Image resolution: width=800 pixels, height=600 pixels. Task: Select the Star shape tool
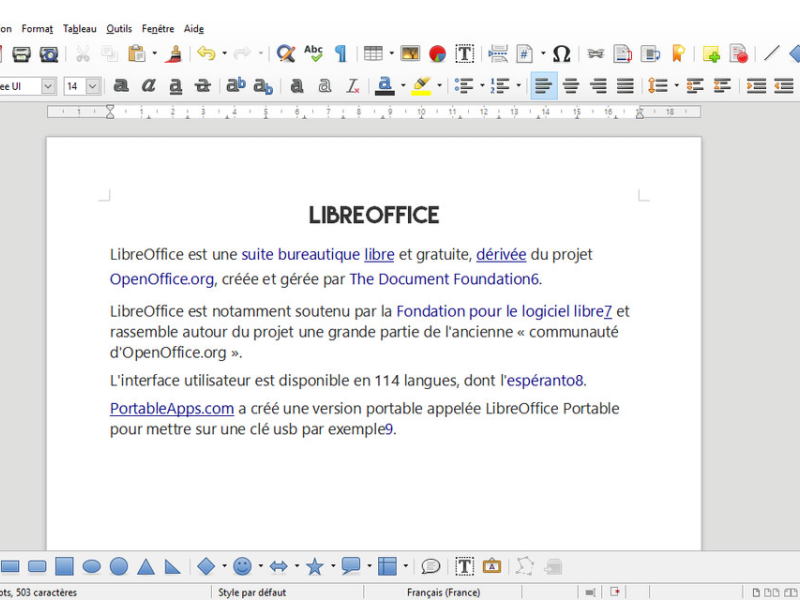315,566
